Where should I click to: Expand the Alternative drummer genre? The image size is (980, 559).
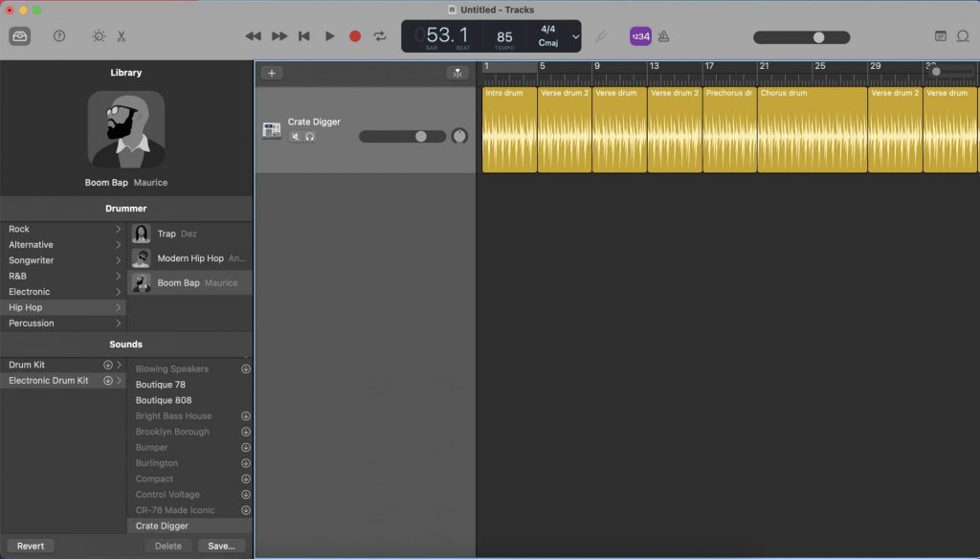click(x=63, y=244)
